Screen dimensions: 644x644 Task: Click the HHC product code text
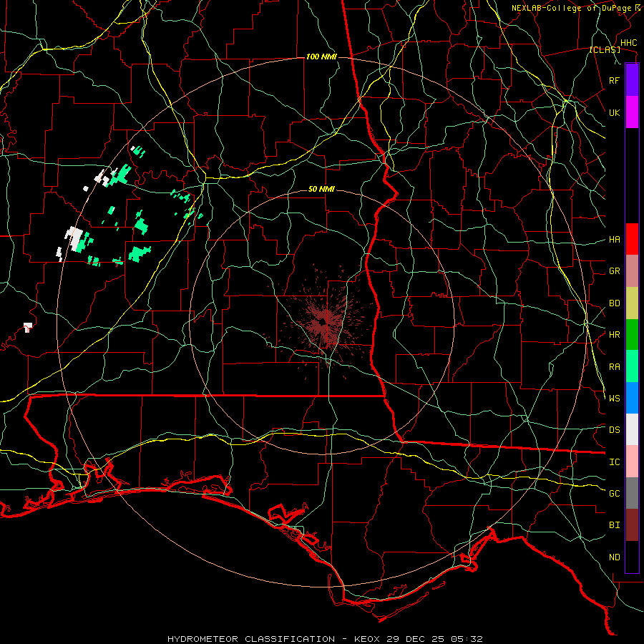pos(628,43)
